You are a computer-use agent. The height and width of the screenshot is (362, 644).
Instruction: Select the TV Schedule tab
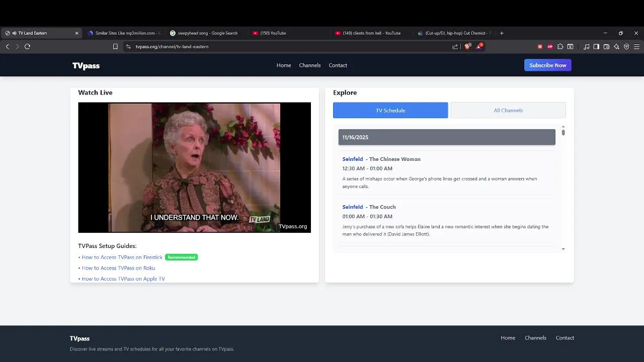coord(390,110)
